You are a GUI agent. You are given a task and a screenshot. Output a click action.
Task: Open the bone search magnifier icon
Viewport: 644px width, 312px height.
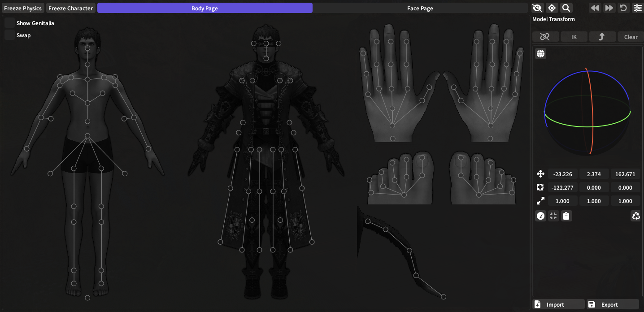click(566, 8)
